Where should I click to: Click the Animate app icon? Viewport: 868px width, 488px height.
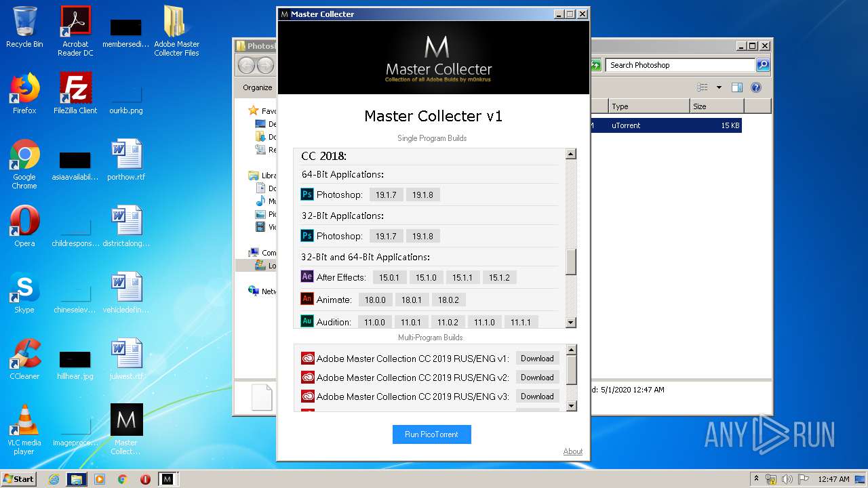pyautogui.click(x=307, y=299)
